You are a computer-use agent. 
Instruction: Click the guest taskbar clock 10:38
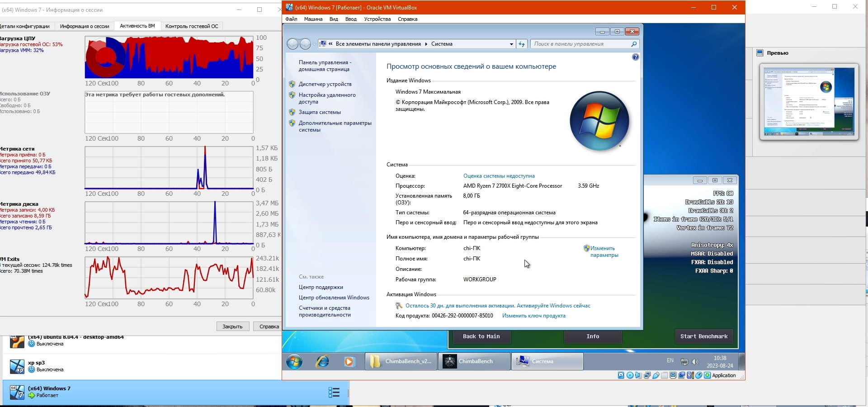coord(720,362)
